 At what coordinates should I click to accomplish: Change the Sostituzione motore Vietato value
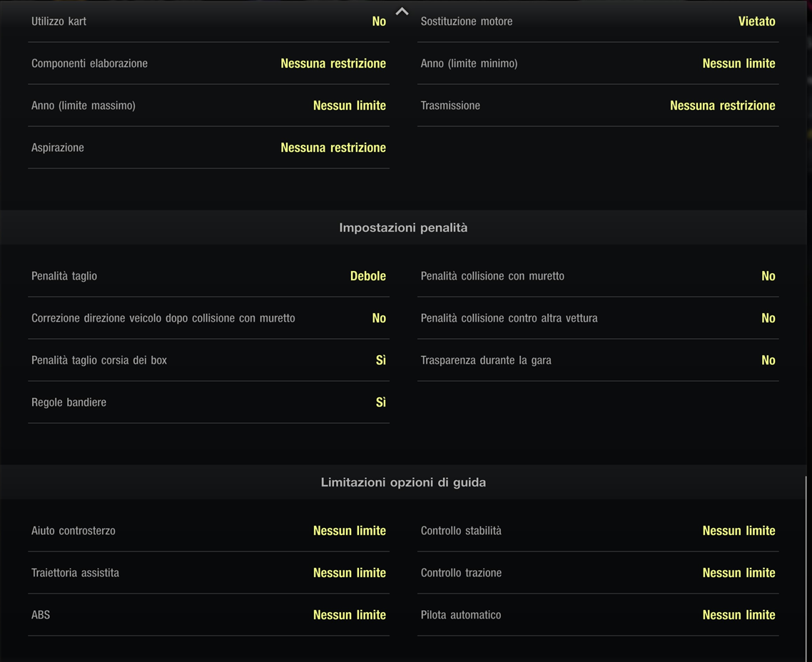coord(756,21)
